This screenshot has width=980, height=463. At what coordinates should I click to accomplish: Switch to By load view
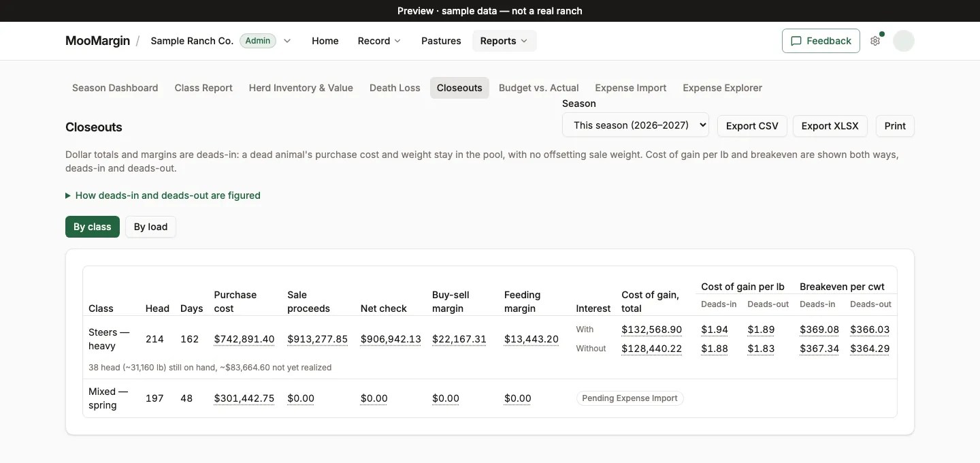150,227
